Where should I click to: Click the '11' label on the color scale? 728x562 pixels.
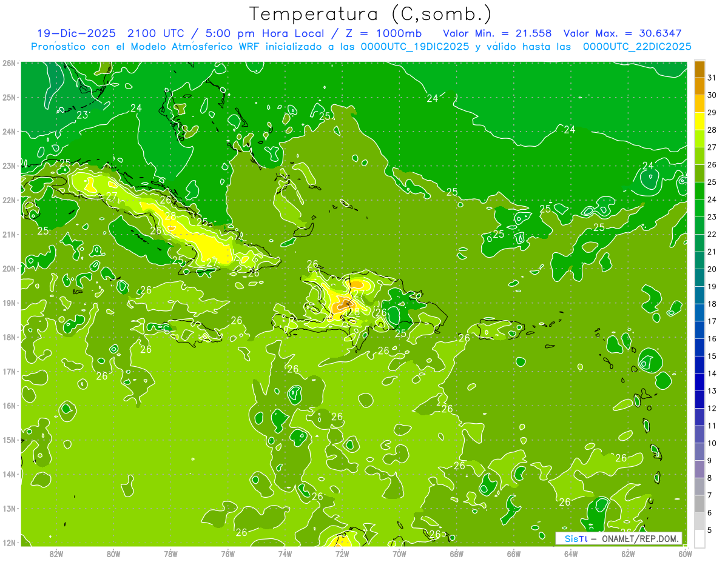712,426
